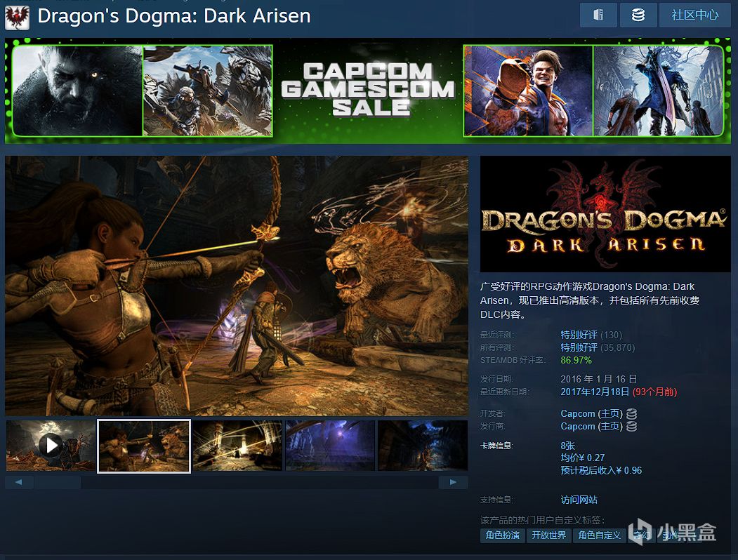Click the trading cards 8张 link
Viewport: 738px width, 560px height.
(x=567, y=446)
